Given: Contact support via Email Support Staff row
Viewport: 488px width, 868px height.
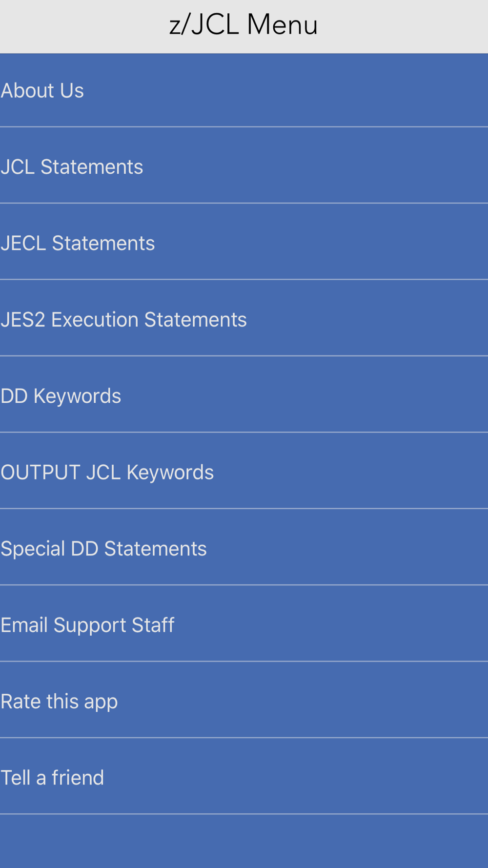Looking at the screenshot, I should click(87, 625).
